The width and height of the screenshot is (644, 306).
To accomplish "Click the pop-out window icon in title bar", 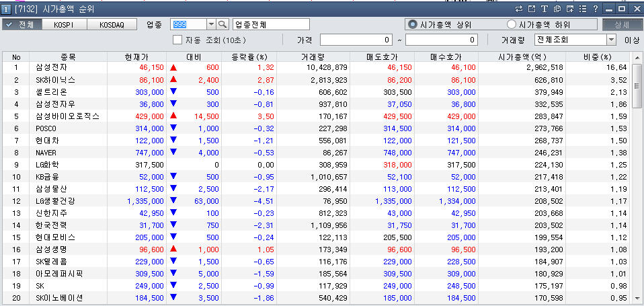I will pyautogui.click(x=532, y=9).
